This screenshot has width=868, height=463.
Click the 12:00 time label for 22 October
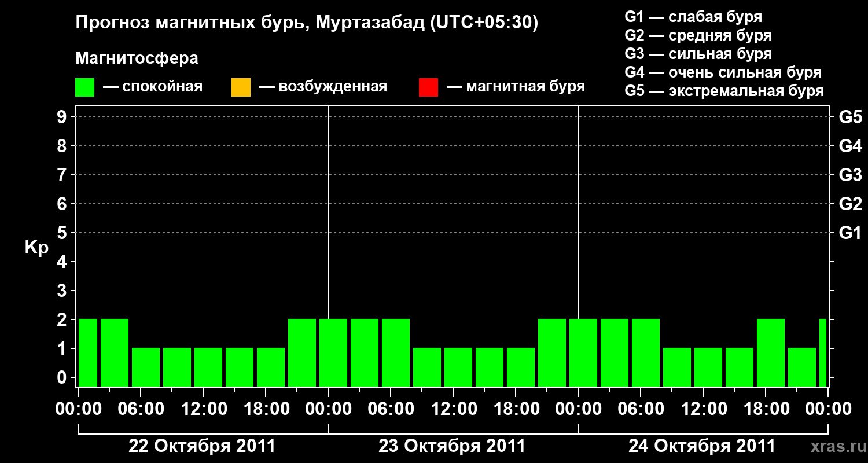point(203,409)
